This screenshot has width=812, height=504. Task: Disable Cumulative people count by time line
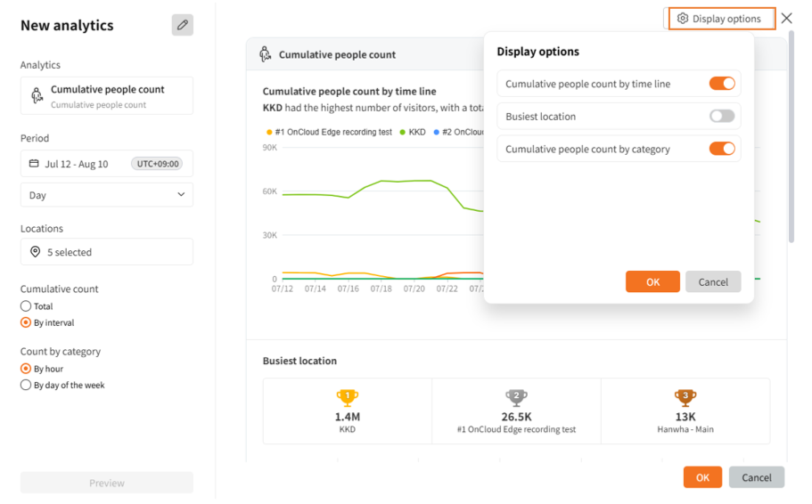(x=721, y=84)
